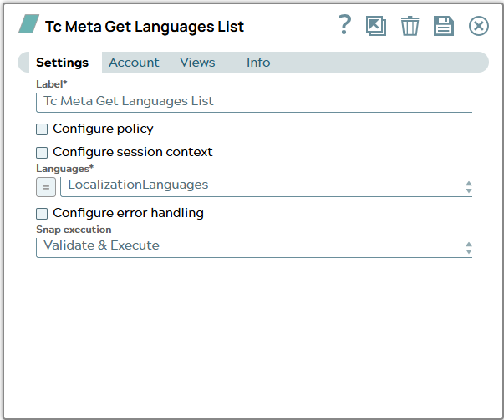The height and width of the screenshot is (420, 504).
Task: Open the Languages dropdown arrows
Action: point(469,187)
